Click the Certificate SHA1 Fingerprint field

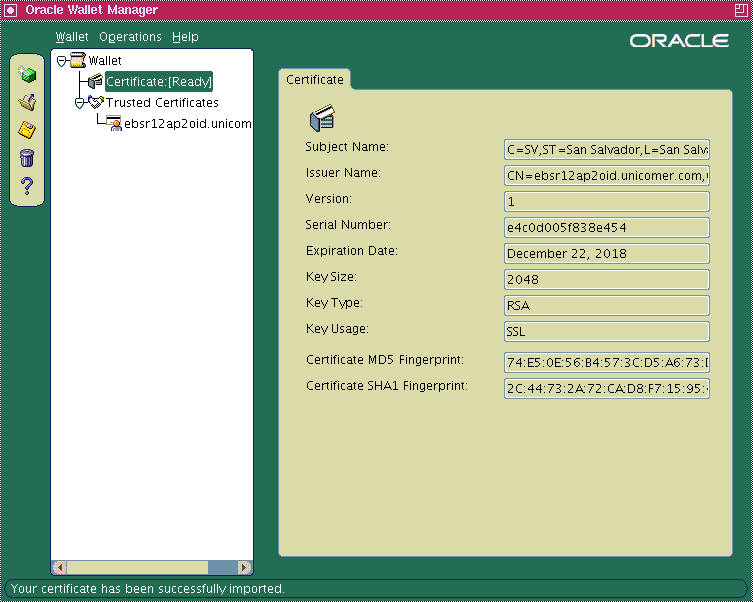tap(607, 388)
